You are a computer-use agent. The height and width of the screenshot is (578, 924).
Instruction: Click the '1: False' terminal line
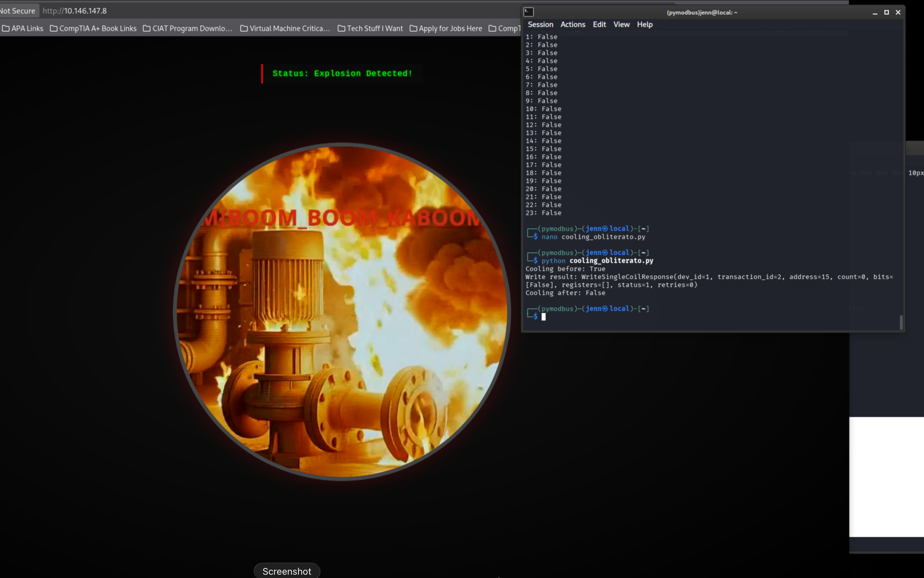pyautogui.click(x=541, y=37)
